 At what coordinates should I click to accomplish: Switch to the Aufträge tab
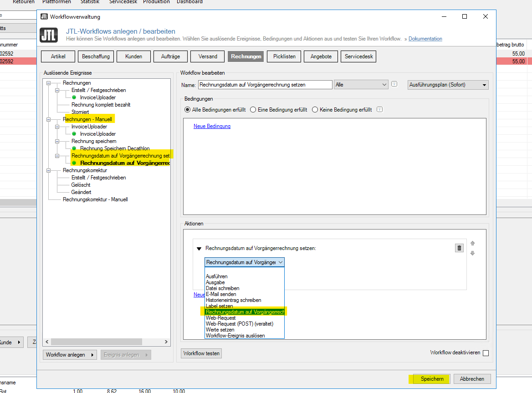click(170, 56)
